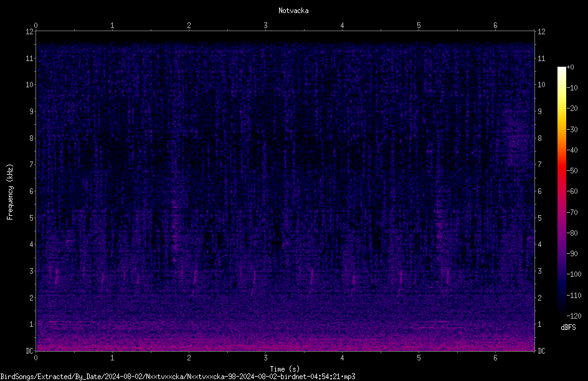Click the Time (s) axis label
This screenshot has height=381, width=588.
pyautogui.click(x=285, y=369)
